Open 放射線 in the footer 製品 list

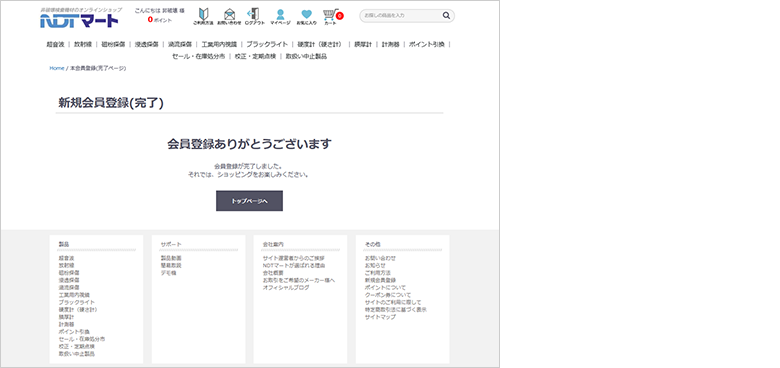point(66,266)
